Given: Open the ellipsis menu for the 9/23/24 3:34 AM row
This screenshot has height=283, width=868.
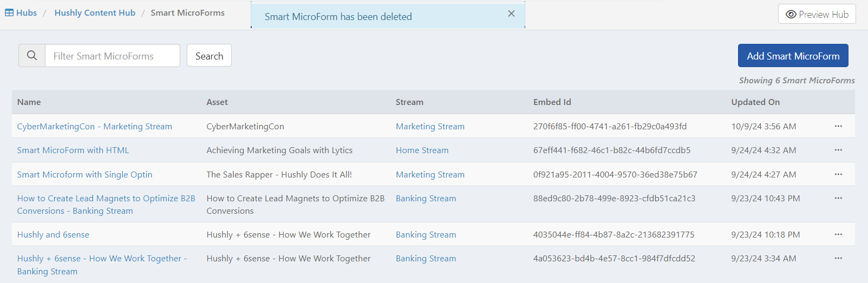Looking at the screenshot, I should click(x=838, y=258).
